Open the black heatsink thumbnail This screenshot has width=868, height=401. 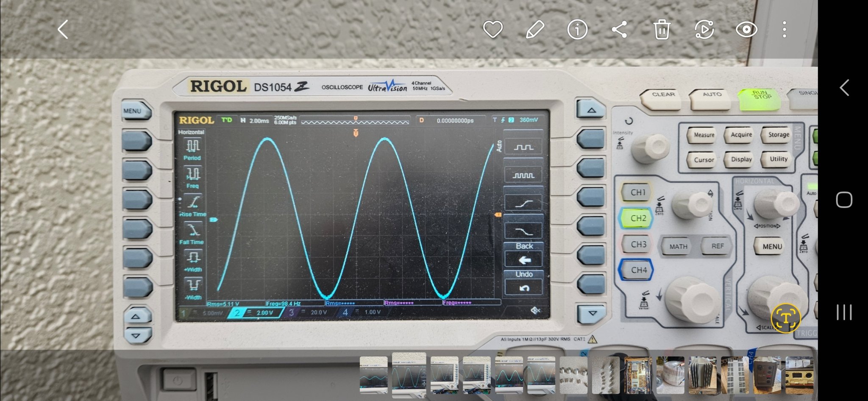703,376
